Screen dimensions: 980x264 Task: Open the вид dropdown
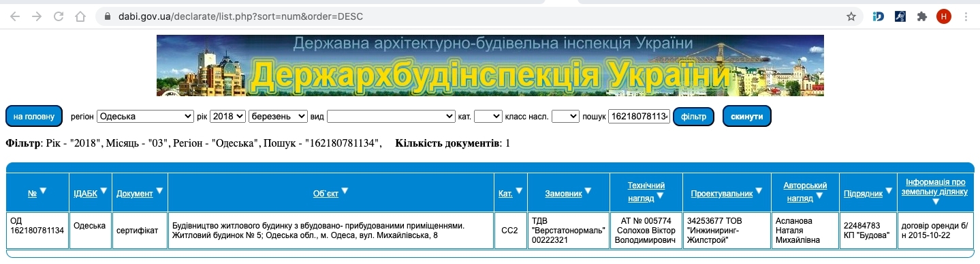pyautogui.click(x=391, y=117)
